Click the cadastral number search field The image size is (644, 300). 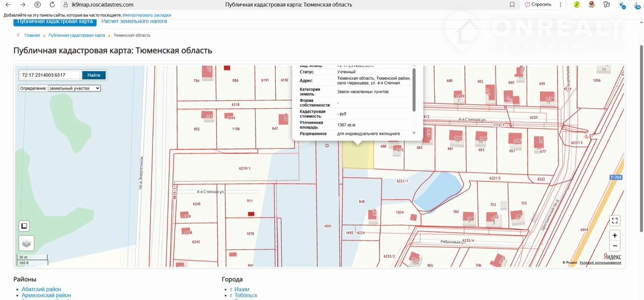pos(50,75)
